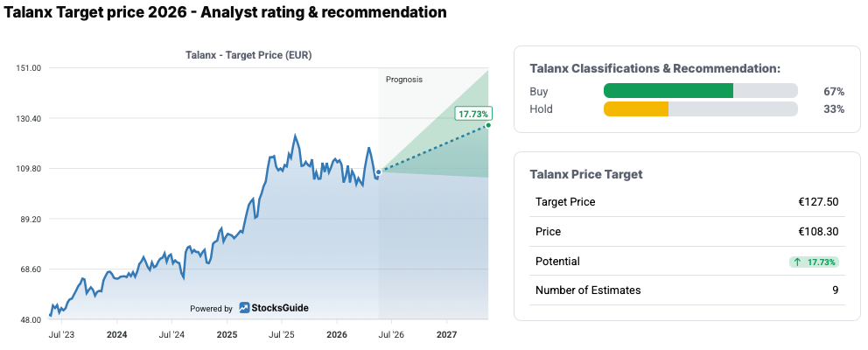Viewport: 868px width, 350px height.
Task: Click the StocksGuide logo icon
Action: [x=244, y=308]
